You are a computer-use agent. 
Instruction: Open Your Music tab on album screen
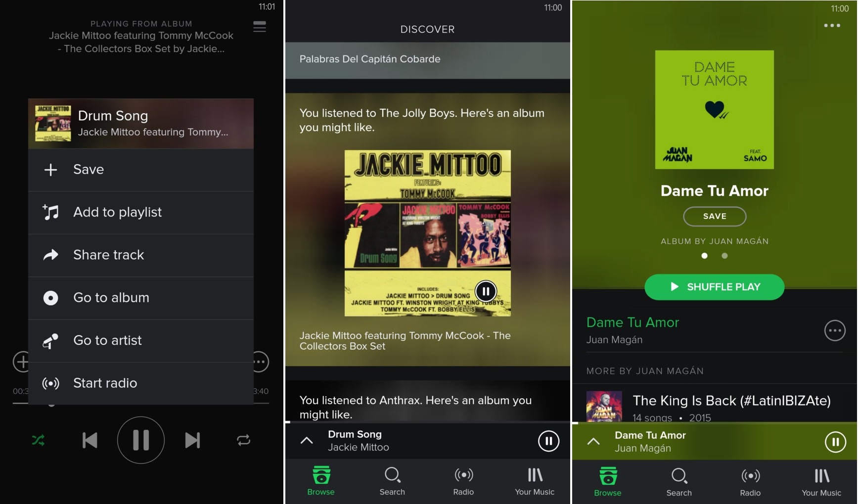click(821, 482)
